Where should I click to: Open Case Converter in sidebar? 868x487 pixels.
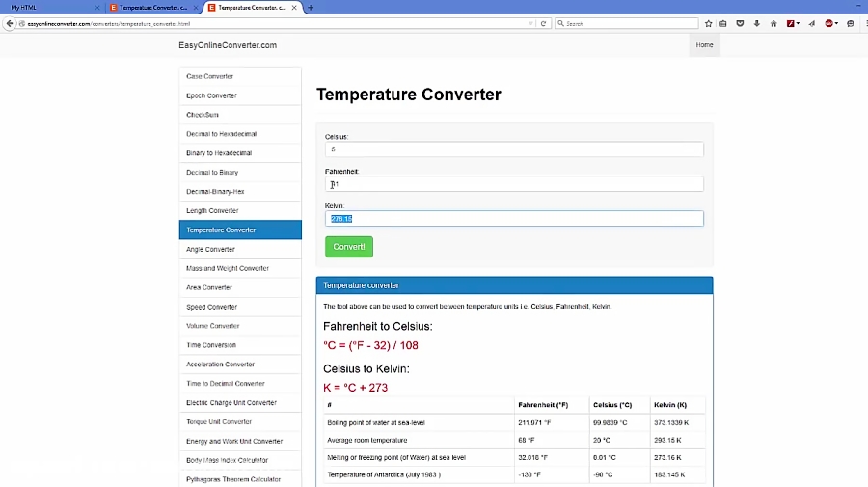[x=240, y=76]
